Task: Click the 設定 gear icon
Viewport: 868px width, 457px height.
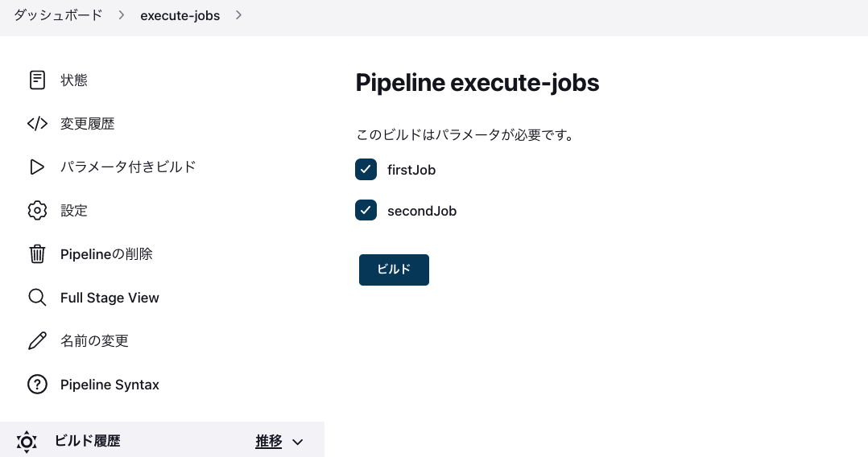Action: pyautogui.click(x=37, y=210)
